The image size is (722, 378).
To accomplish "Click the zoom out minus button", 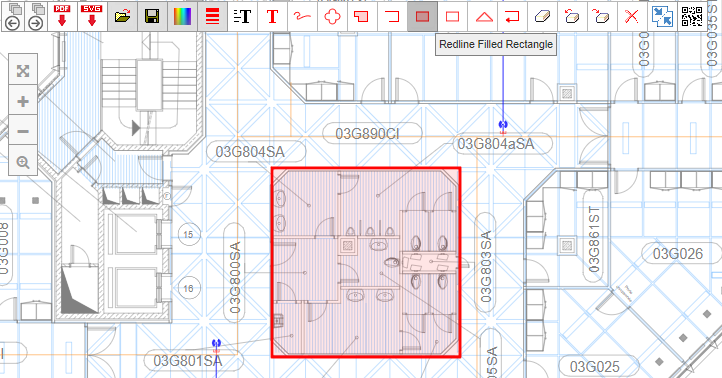I will click(23, 131).
